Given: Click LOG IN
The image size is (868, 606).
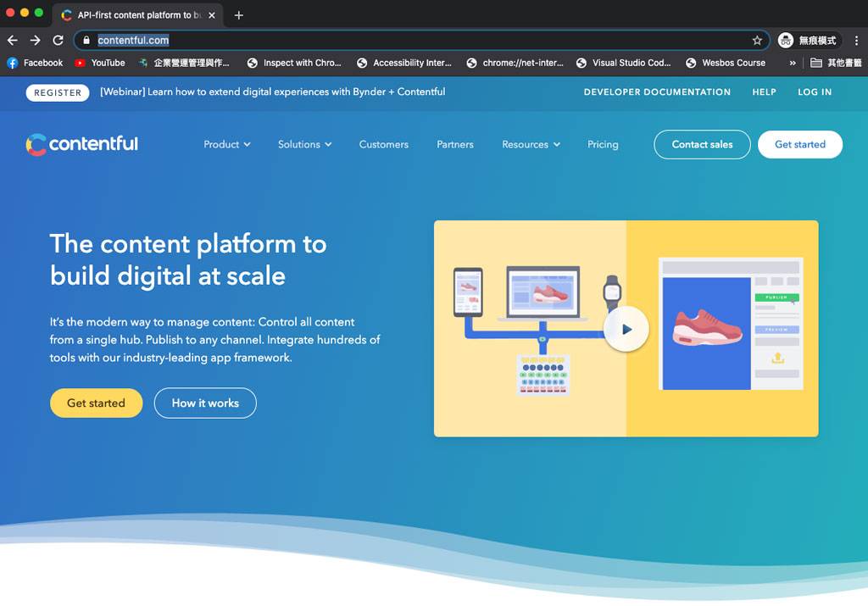Looking at the screenshot, I should click(x=815, y=92).
